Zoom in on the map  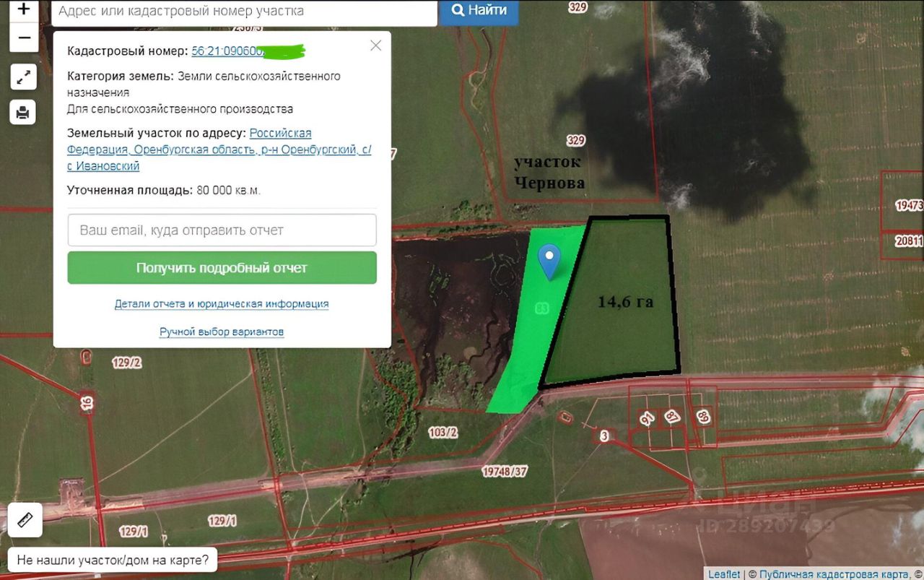pyautogui.click(x=24, y=9)
